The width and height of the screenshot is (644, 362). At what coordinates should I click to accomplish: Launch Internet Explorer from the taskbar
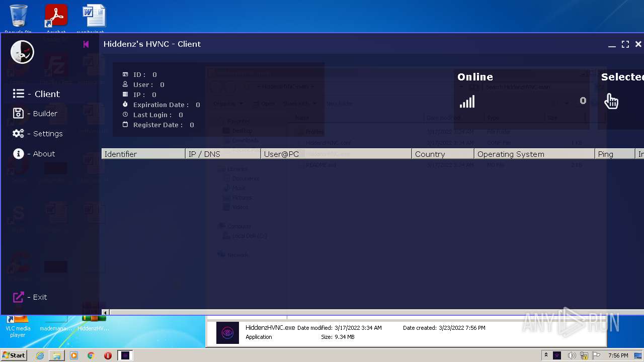pos(40,355)
